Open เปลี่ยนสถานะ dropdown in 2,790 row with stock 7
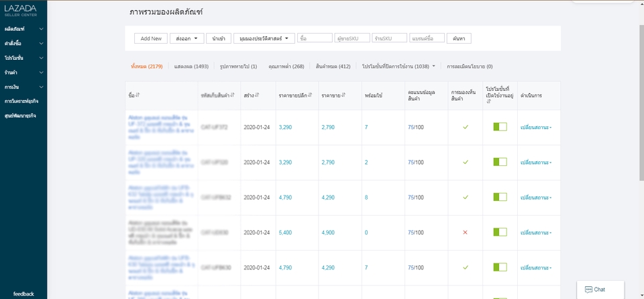The height and width of the screenshot is (299, 644). [536, 127]
